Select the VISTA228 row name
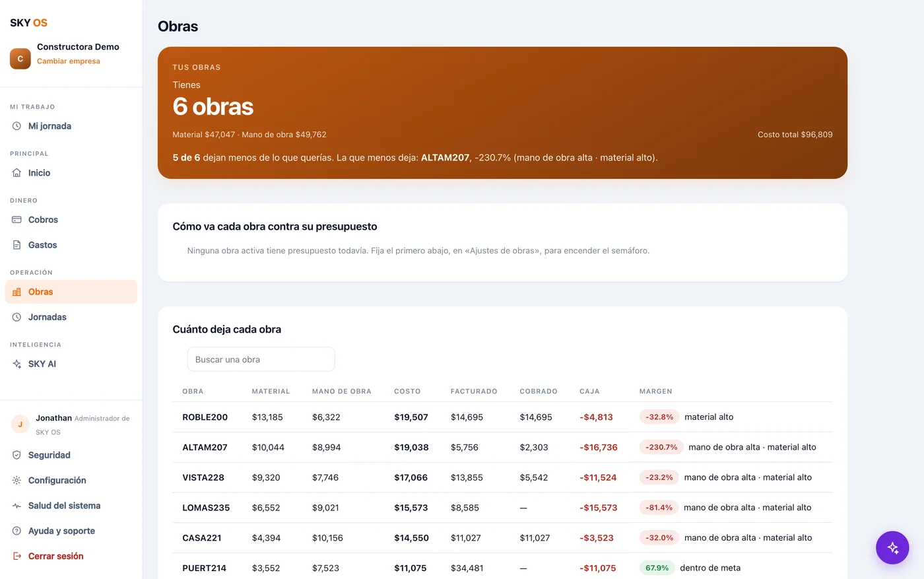 pyautogui.click(x=203, y=477)
